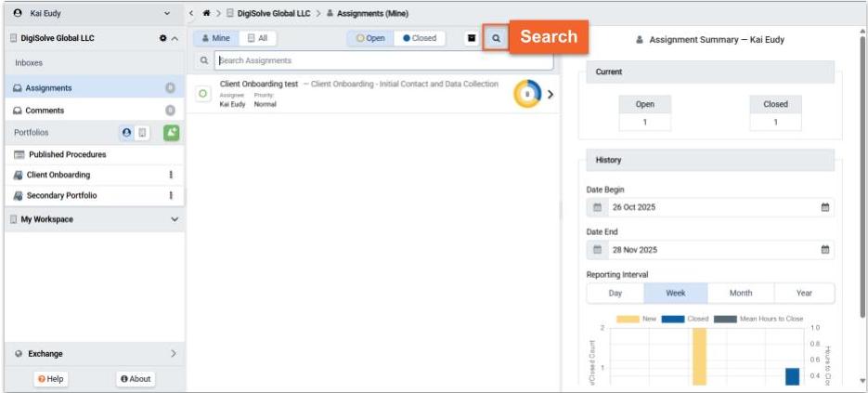Screen dimensions: 868x393
Task: Click the breadcrumb back arrow
Action: (191, 14)
